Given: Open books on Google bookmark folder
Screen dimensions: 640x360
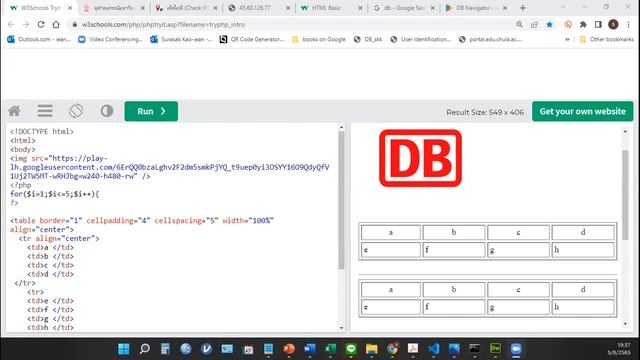Looking at the screenshot, I should point(319,39).
